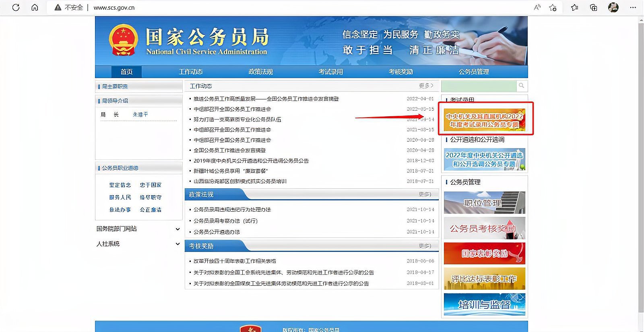Click the site search input field
The height and width of the screenshot is (332, 644).
[479, 86]
